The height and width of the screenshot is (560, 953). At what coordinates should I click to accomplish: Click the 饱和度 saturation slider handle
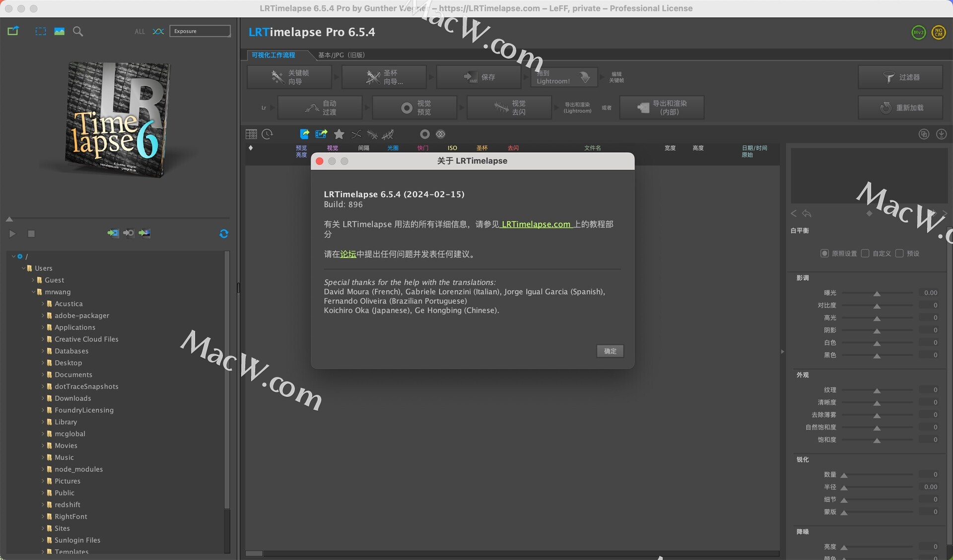[877, 440]
